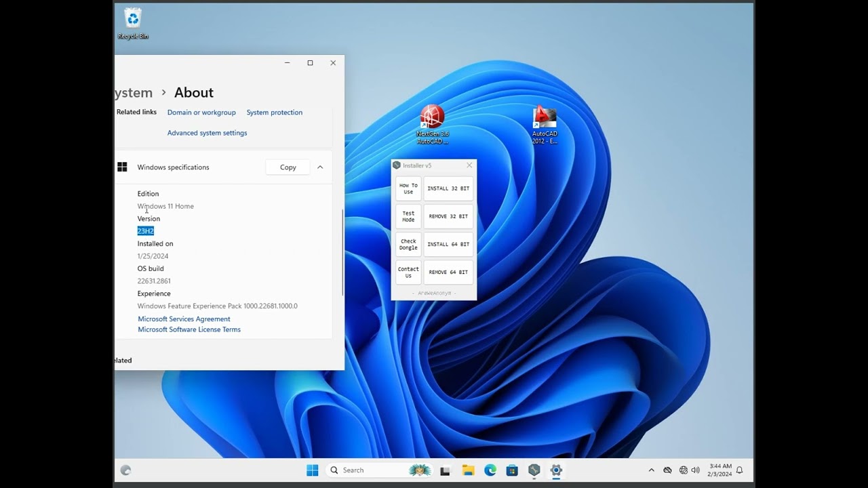Click the OS build number 22631.2861

[154, 281]
